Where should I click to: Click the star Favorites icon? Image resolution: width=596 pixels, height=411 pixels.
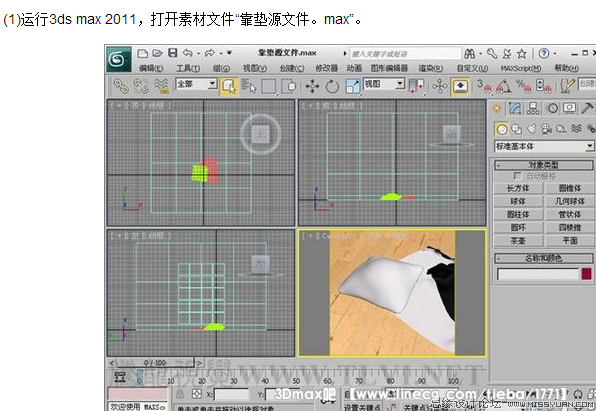[522, 54]
